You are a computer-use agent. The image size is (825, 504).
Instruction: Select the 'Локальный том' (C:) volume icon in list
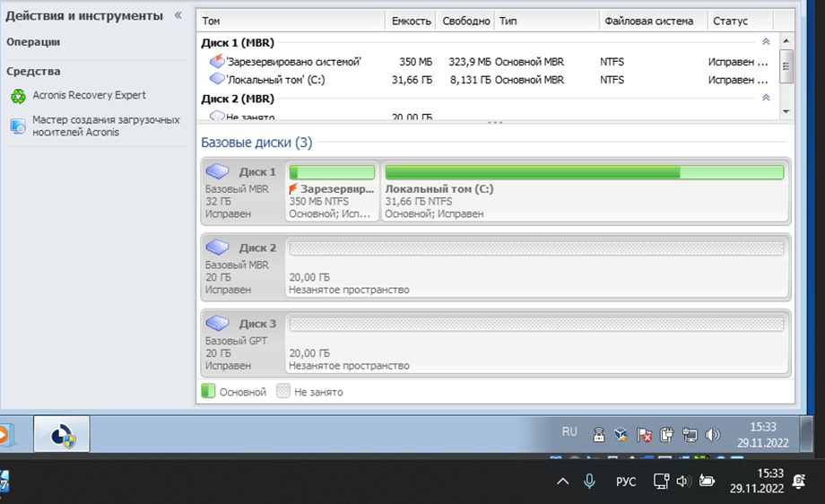217,79
